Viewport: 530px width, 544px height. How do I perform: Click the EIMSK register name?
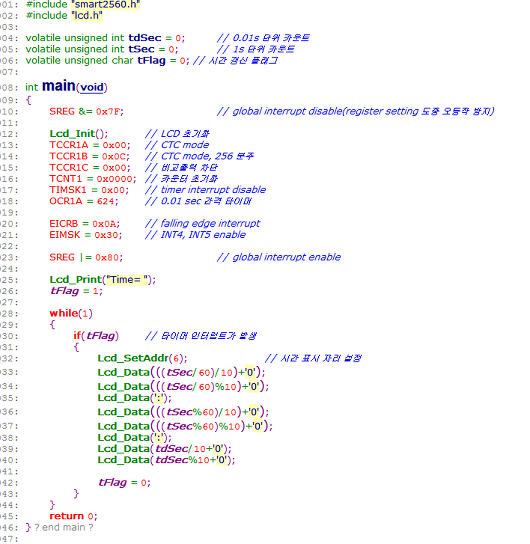tap(65, 235)
